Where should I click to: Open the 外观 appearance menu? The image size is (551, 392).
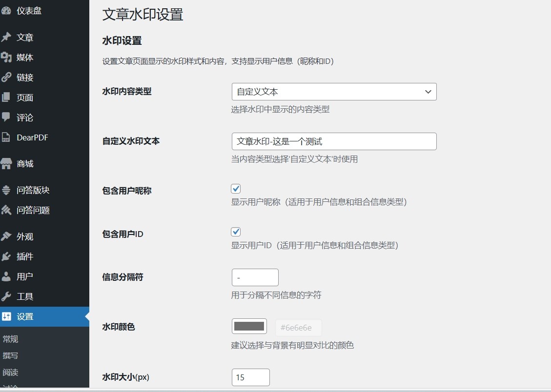25,236
